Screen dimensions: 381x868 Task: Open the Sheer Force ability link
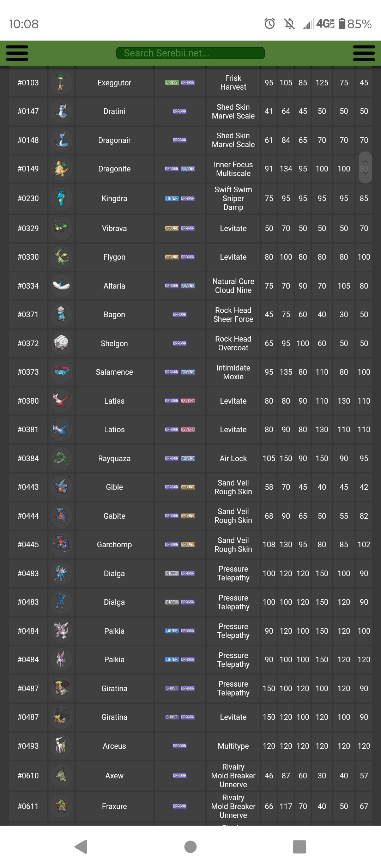tap(233, 319)
